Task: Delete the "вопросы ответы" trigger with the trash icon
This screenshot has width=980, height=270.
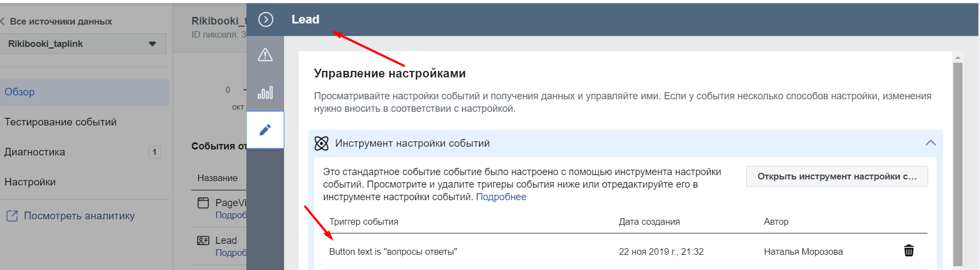Action: click(x=909, y=250)
